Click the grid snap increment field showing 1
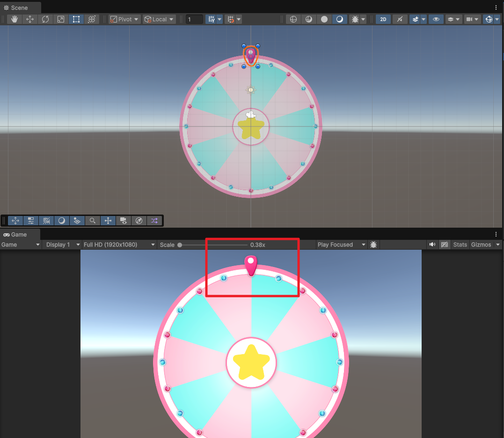Image resolution: width=504 pixels, height=438 pixels. pyautogui.click(x=194, y=19)
